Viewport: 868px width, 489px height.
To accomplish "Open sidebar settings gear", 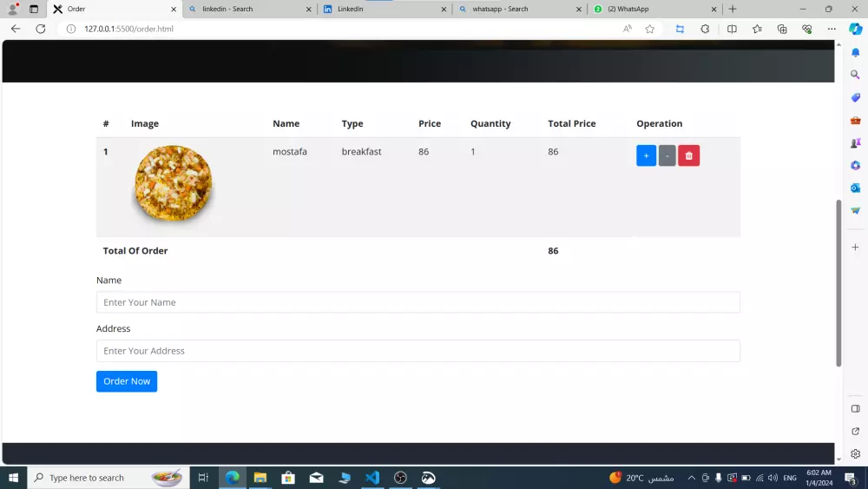I will pos(855,453).
